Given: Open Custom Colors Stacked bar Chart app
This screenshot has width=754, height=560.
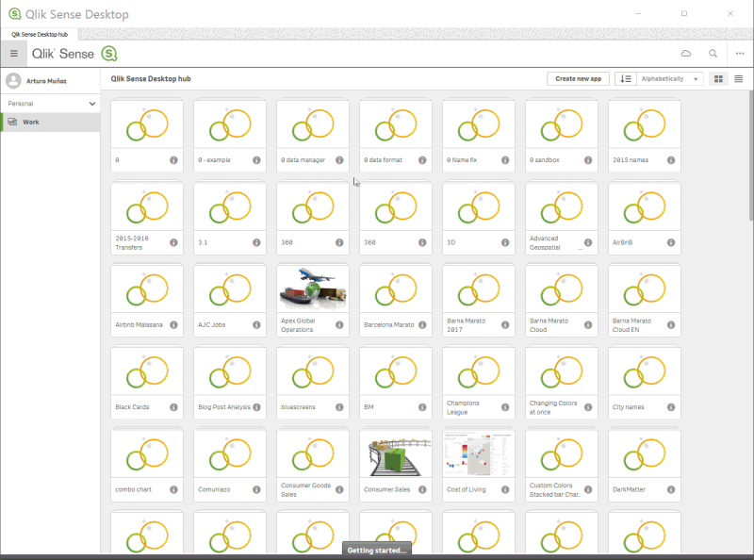Looking at the screenshot, I should pyautogui.click(x=561, y=465).
